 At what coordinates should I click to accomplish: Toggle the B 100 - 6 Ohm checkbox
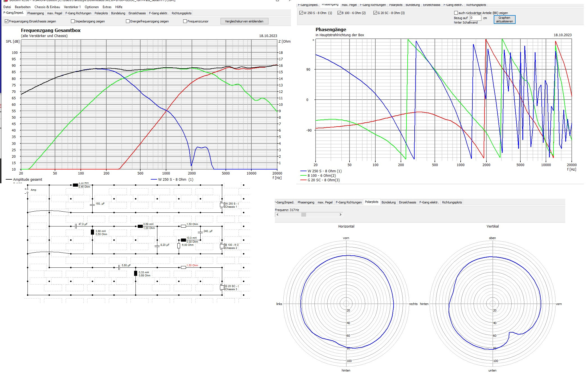tap(339, 13)
